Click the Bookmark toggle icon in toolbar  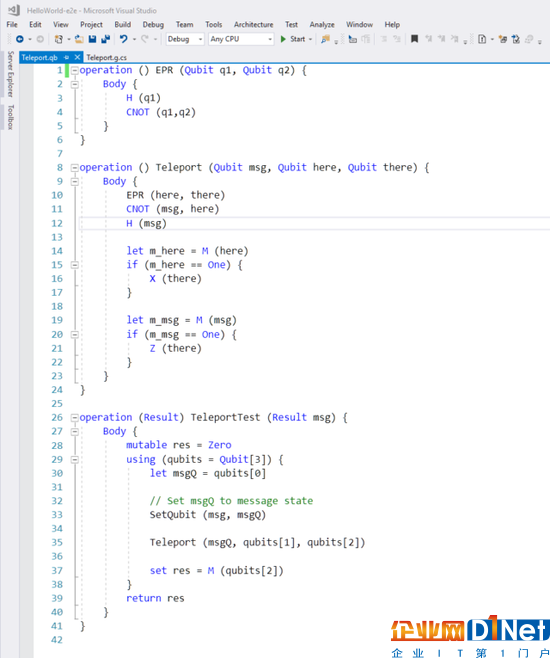(x=414, y=39)
